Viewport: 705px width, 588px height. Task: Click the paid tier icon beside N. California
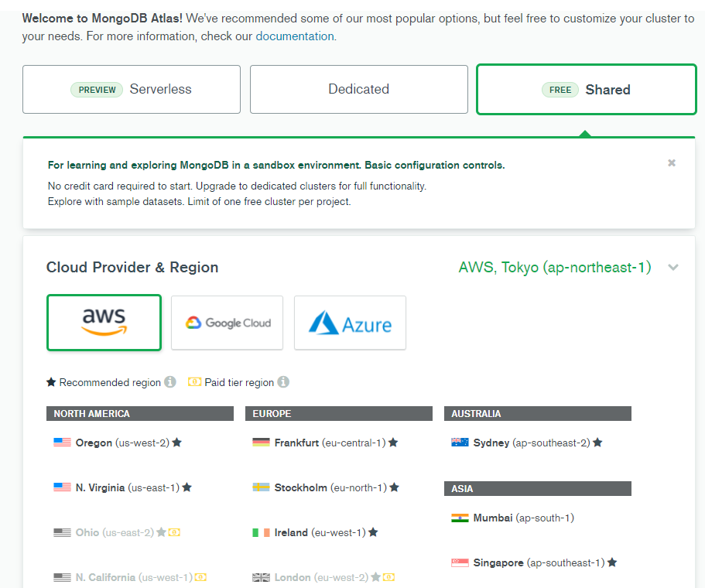click(x=201, y=577)
